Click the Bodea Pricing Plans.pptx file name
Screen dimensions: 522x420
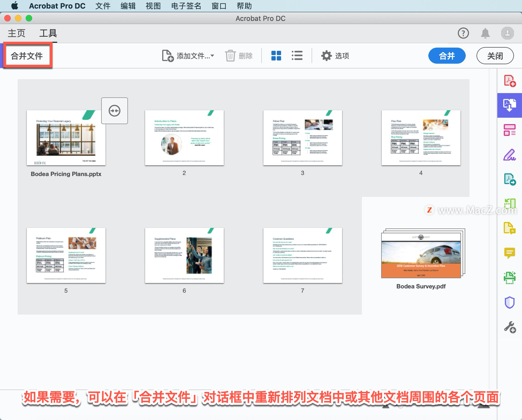(66, 174)
